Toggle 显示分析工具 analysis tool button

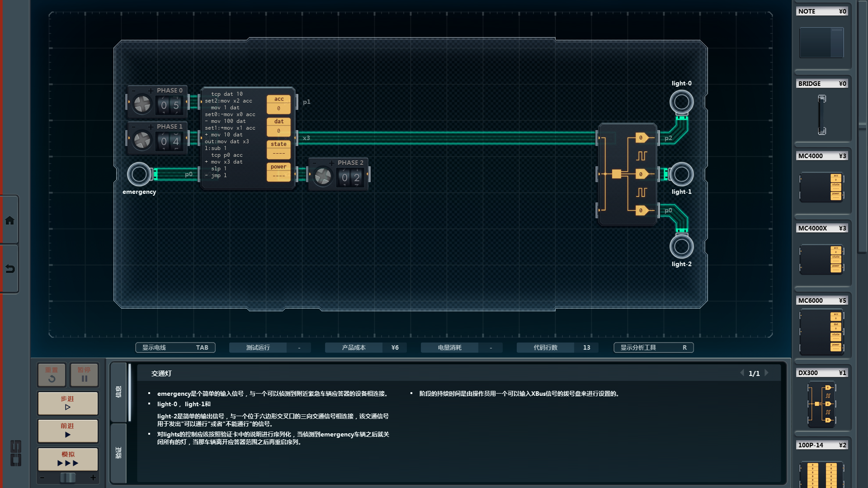pos(653,347)
